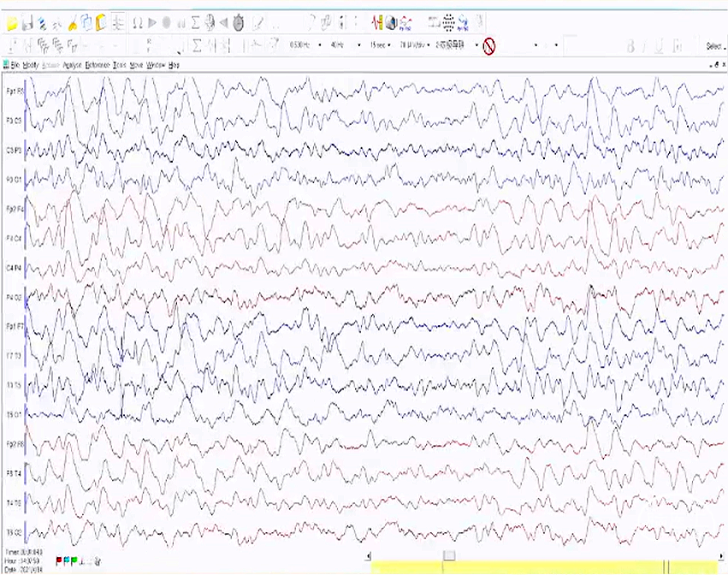The image size is (728, 575).
Task: Open the Reference menu
Action: [97, 65]
